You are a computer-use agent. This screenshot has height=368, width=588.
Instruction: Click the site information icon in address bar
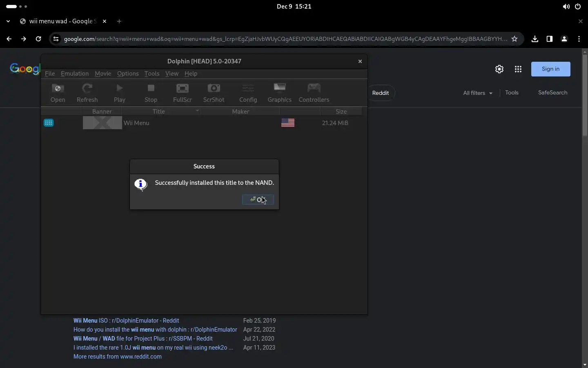tap(56, 39)
